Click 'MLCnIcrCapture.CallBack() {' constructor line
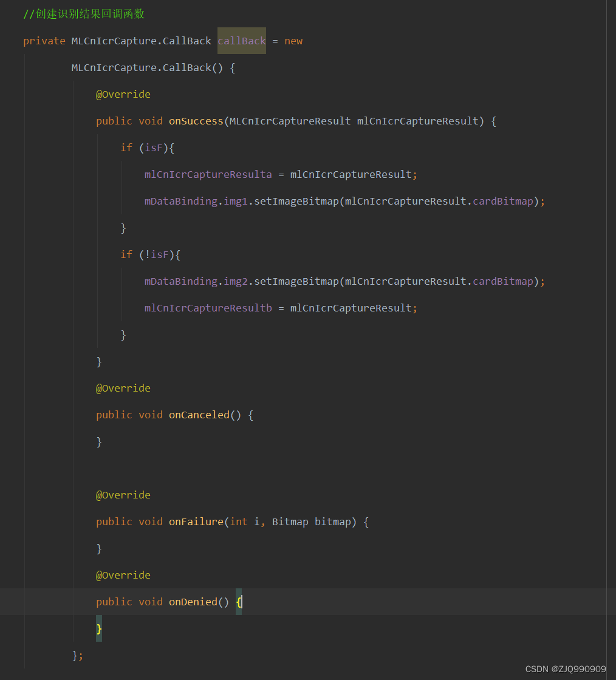616x680 pixels. point(153,67)
